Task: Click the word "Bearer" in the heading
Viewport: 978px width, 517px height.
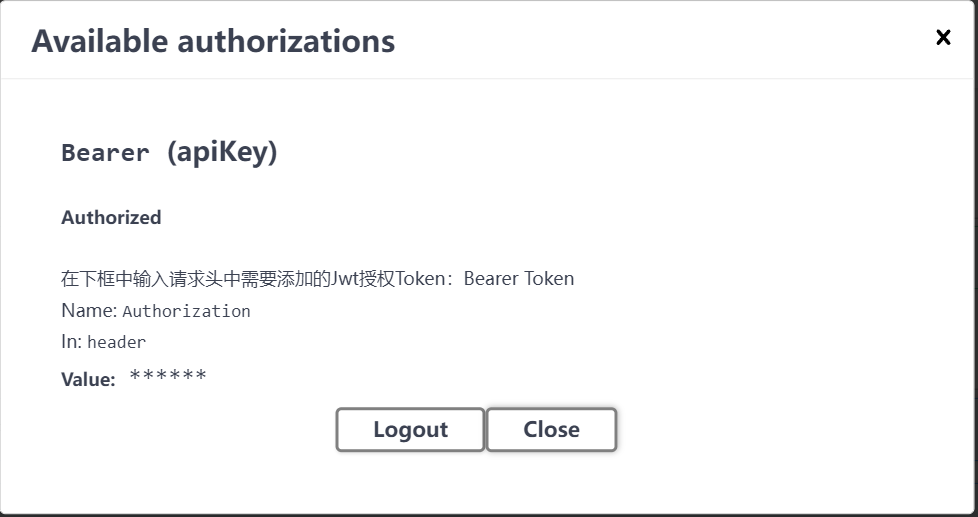Action: [x=105, y=153]
